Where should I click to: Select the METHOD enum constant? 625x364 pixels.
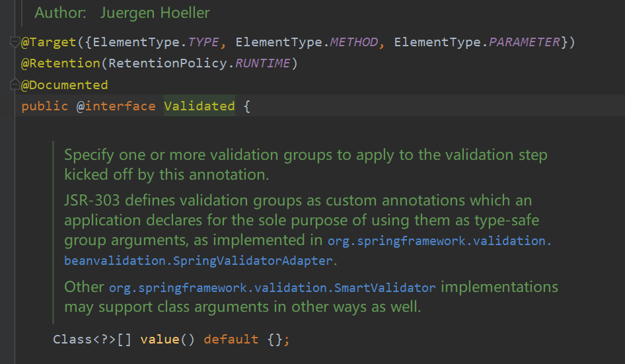[x=354, y=42]
